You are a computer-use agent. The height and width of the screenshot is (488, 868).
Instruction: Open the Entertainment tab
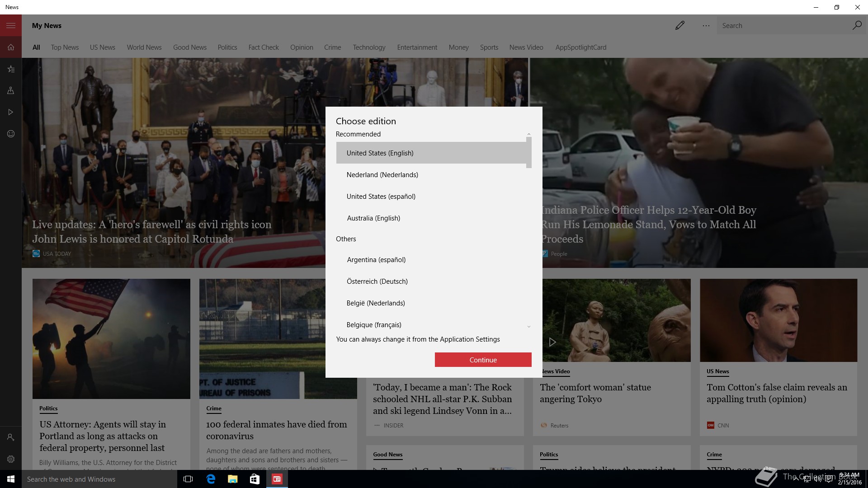coord(417,47)
